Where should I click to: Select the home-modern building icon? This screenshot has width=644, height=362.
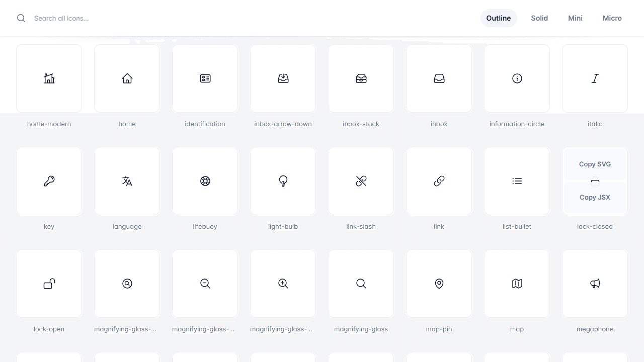pos(49,78)
